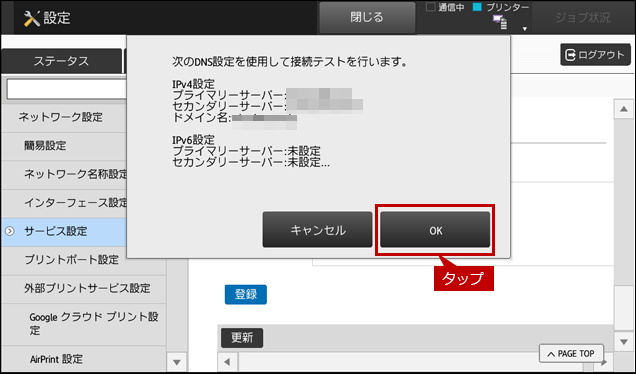Click the 設定 title text in header

coord(57,18)
